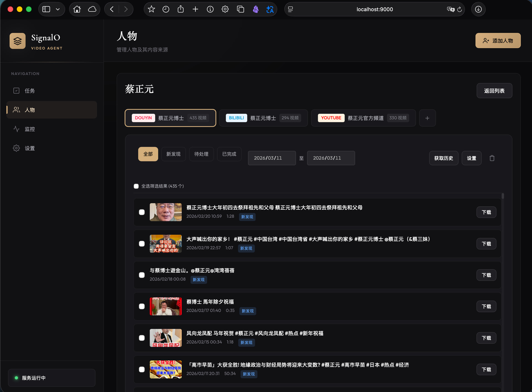Toggle the 全选筛选结果 select-all checkbox

(136, 186)
